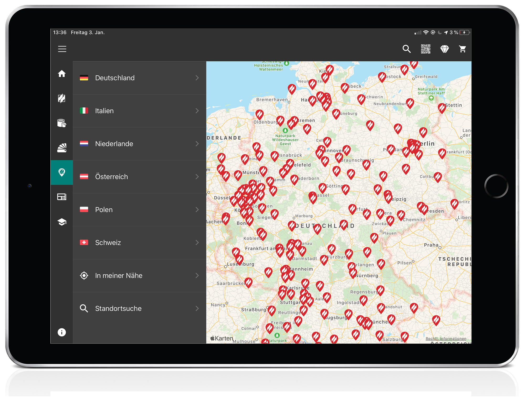Viewport: 525px width, 420px height.
Task: Tap the Italian flag icon
Action: click(x=84, y=111)
